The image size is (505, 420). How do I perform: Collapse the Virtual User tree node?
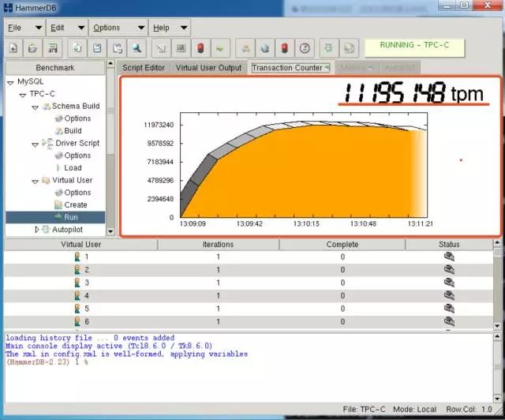pyautogui.click(x=35, y=182)
